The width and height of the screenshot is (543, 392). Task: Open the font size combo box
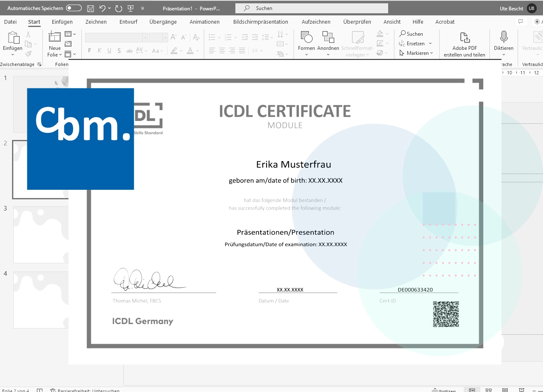[159, 38]
